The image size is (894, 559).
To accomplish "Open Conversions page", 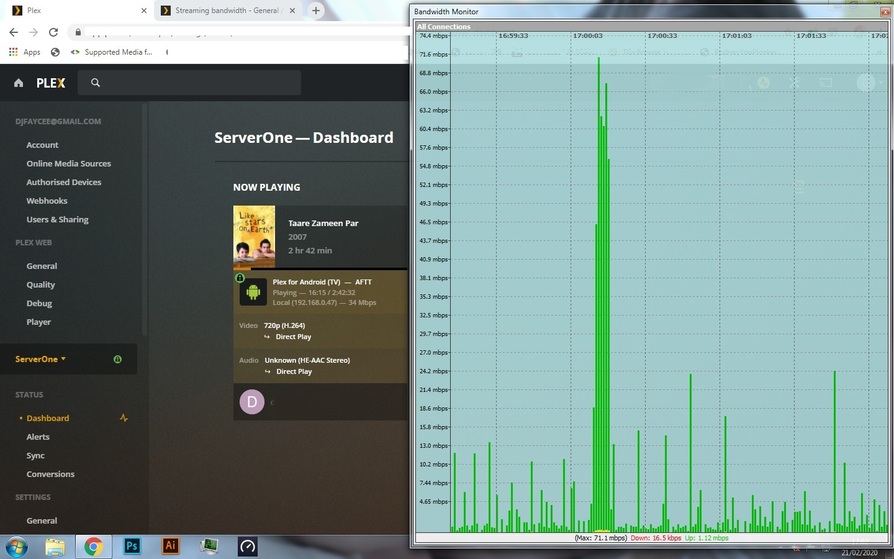I will point(50,474).
